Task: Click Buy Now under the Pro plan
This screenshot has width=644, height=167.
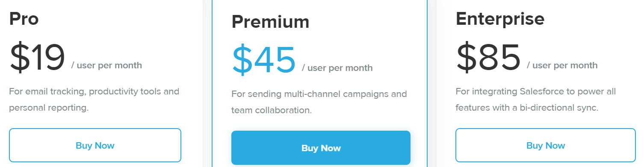Action: (x=95, y=145)
